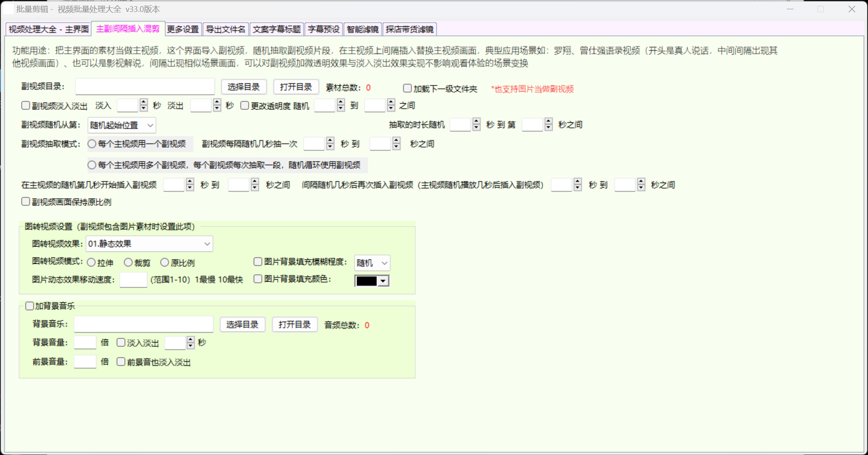Click 选择目录 for 背景音乐
Screen dimensions: 868x455
tap(242, 324)
